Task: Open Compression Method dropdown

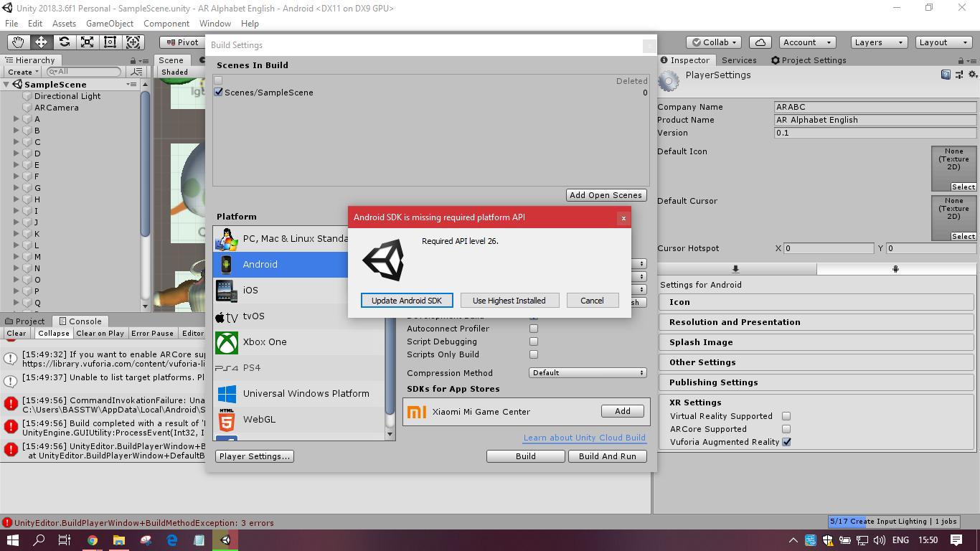Action: pos(588,373)
